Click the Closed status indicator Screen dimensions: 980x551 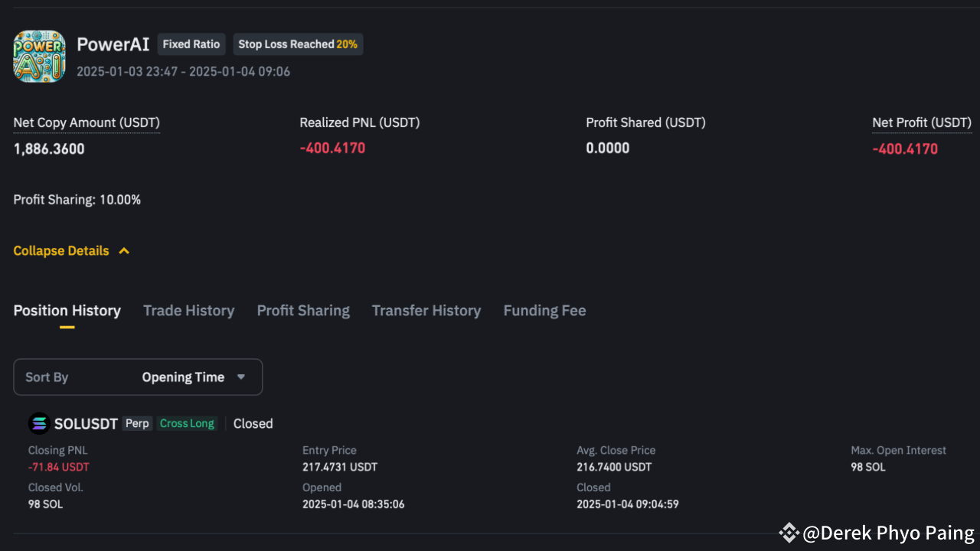click(253, 423)
